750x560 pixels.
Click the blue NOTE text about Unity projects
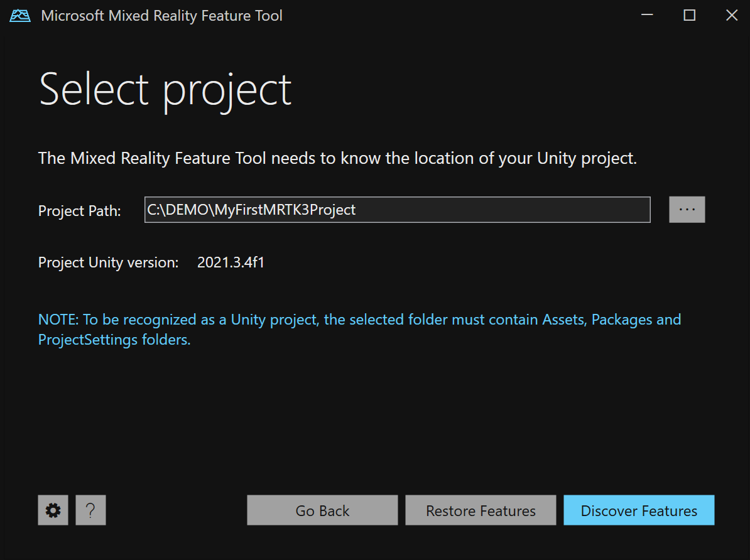(359, 329)
